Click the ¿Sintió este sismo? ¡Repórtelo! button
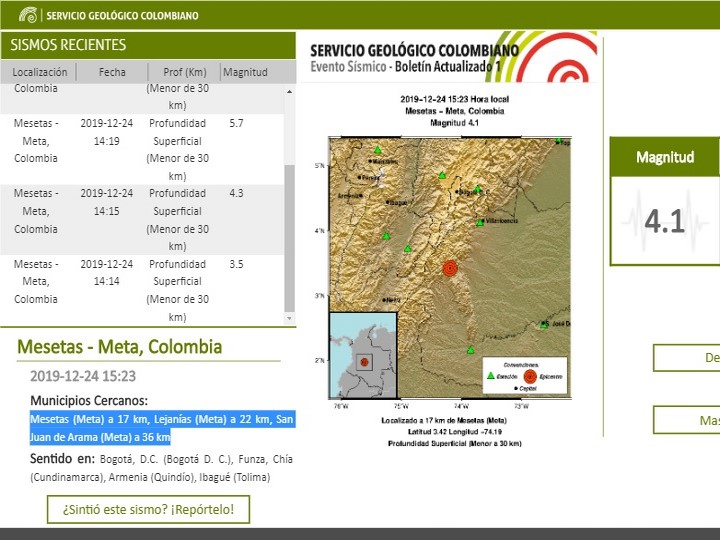The height and width of the screenshot is (540, 720). [148, 509]
